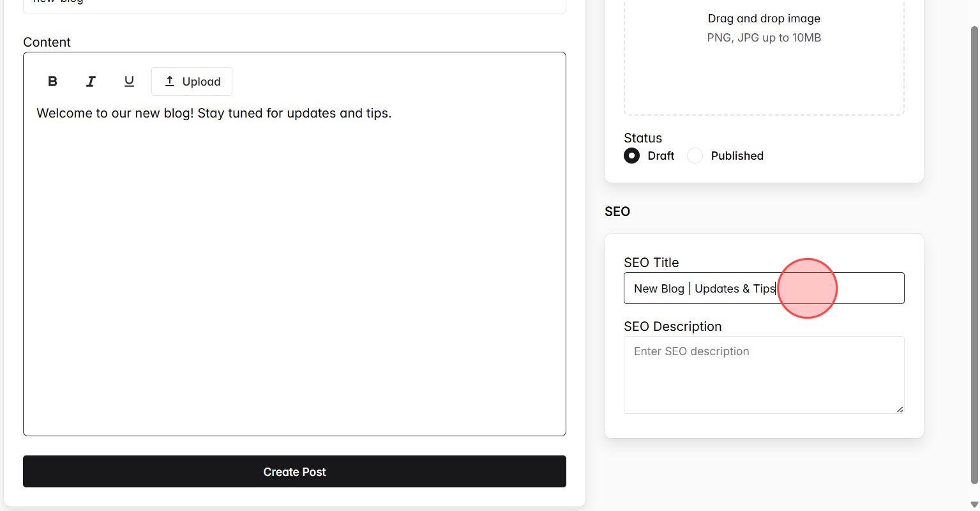Click inside the SEO Description textarea

tap(764, 375)
